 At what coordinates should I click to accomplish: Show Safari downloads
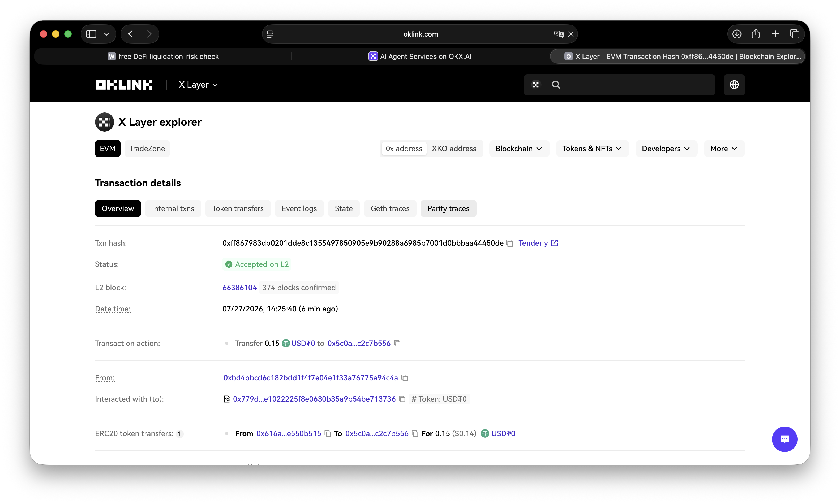click(737, 34)
